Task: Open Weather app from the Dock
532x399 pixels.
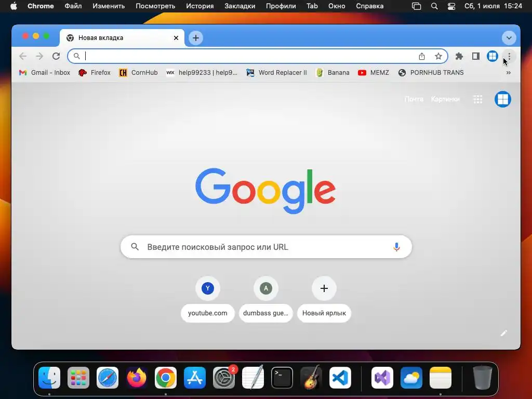Action: pos(411,378)
